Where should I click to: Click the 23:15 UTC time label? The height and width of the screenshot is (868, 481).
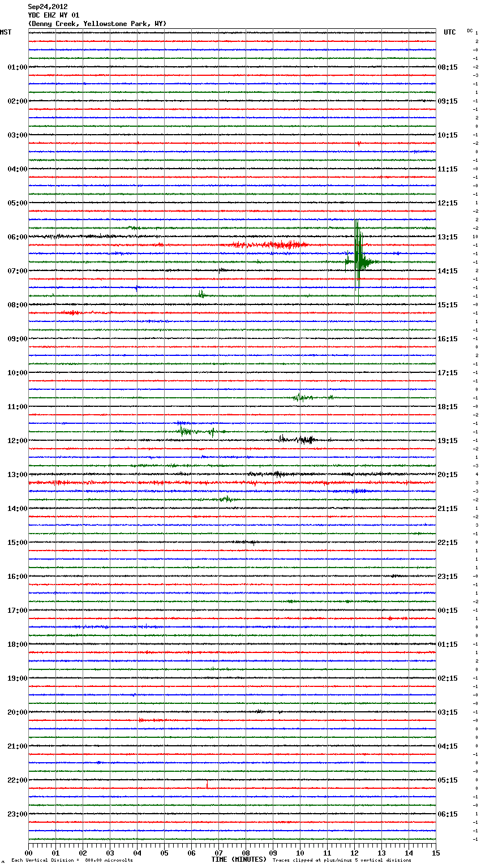pos(448,577)
